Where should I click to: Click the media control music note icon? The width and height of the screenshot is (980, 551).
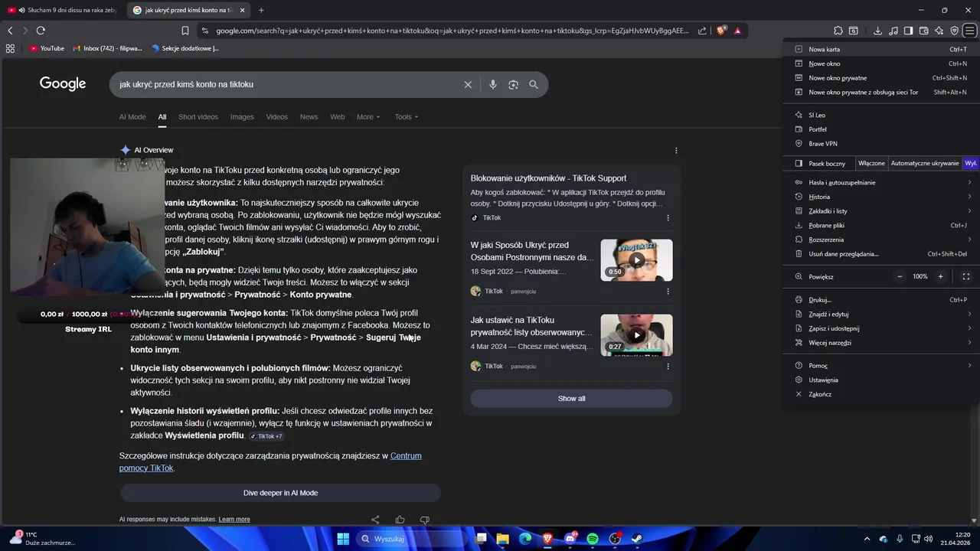[893, 31]
